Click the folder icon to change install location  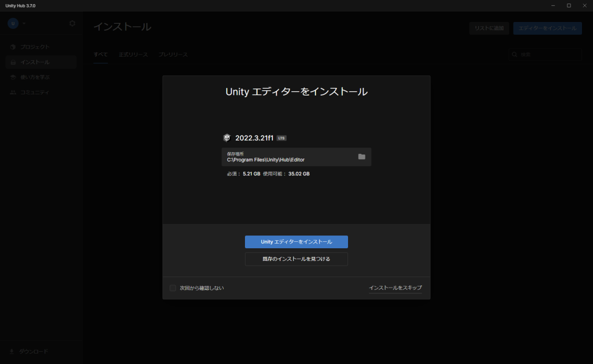[x=361, y=156]
